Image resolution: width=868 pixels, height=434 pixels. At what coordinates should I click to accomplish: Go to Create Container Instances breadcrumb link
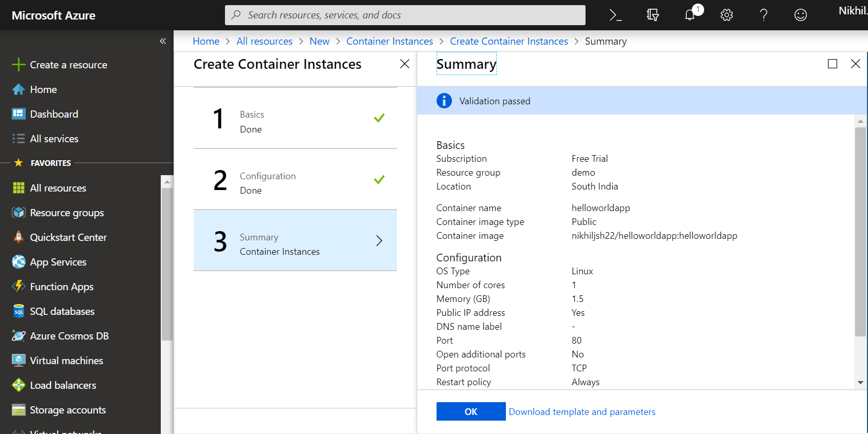[x=509, y=41]
